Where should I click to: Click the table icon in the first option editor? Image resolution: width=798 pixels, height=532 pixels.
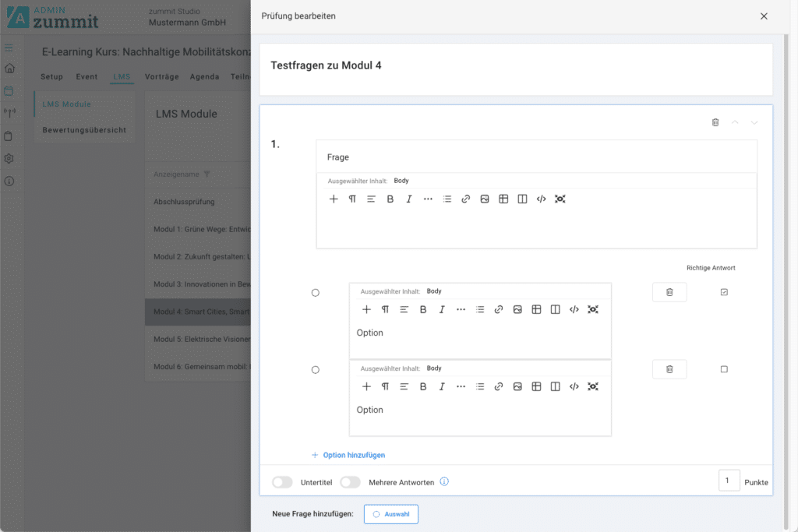(536, 310)
